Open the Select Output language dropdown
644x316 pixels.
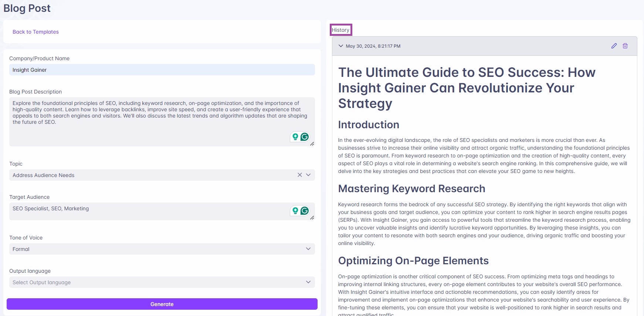(x=162, y=282)
